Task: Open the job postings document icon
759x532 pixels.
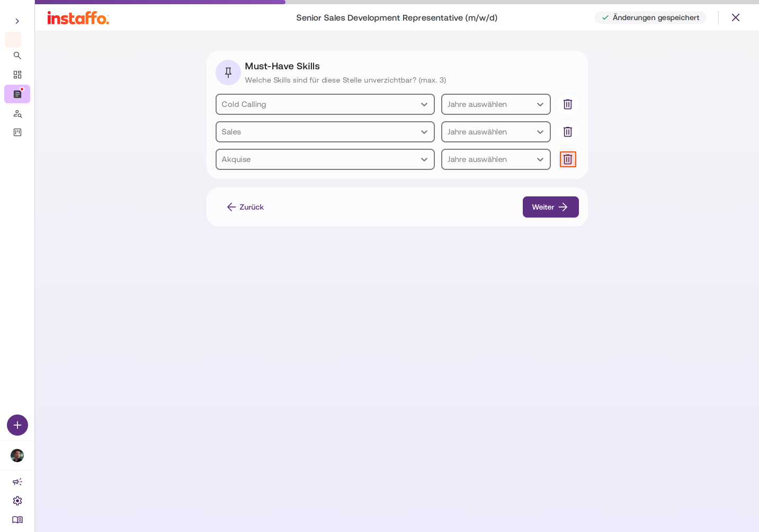Action: 17,94
